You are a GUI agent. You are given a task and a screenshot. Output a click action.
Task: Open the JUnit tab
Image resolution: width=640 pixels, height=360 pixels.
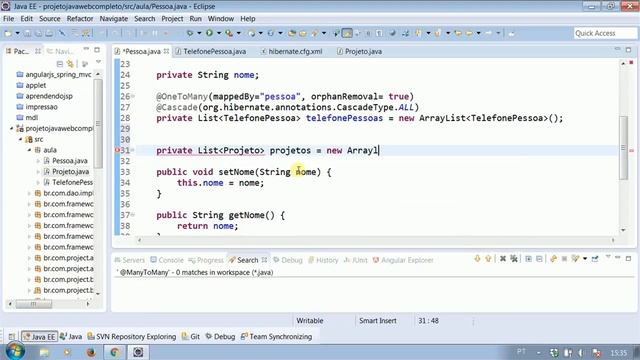(356, 260)
